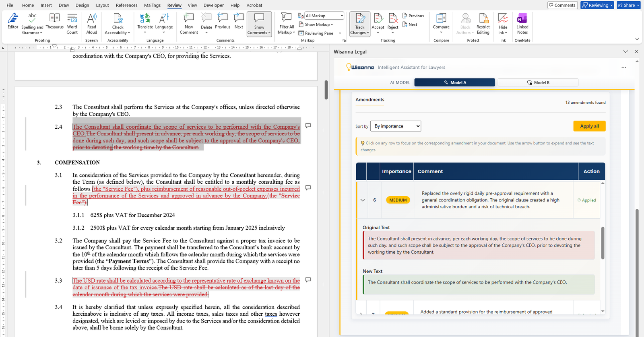Toggle Track Changes on or off
Viewport: 644px width, 337px height.
click(360, 18)
